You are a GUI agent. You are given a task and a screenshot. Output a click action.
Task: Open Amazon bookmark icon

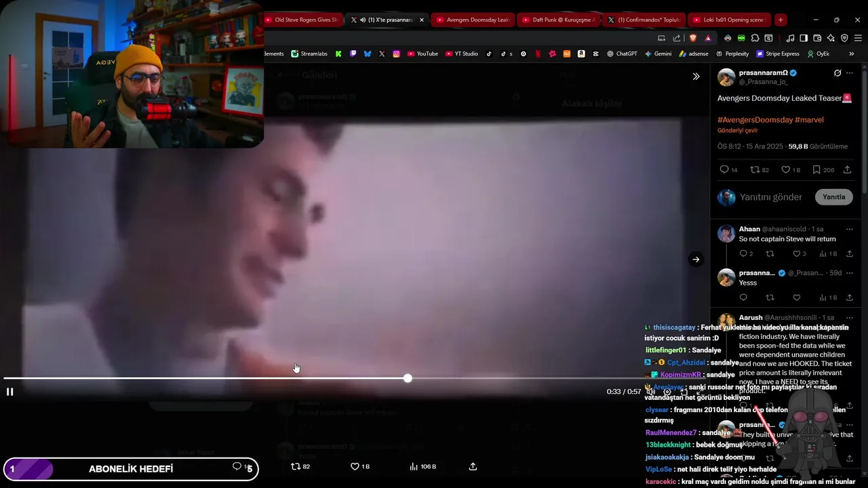pos(581,54)
